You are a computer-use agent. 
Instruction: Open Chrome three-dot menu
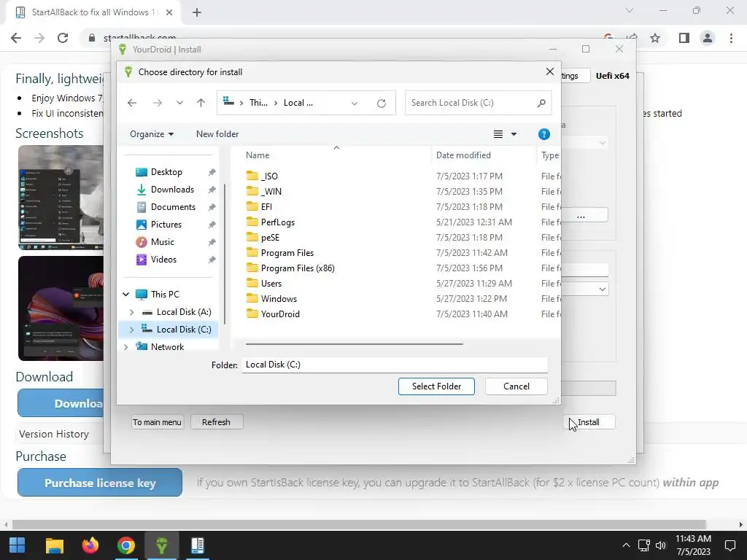pyautogui.click(x=731, y=38)
